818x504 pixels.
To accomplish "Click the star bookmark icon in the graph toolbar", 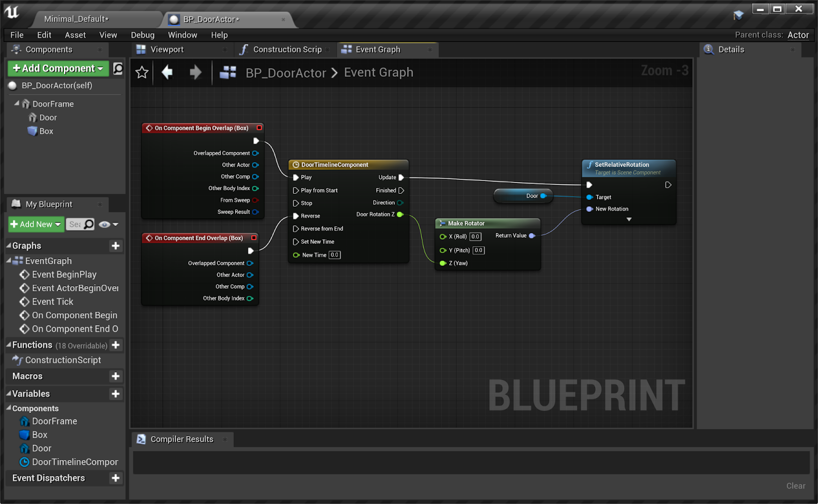I will (142, 73).
